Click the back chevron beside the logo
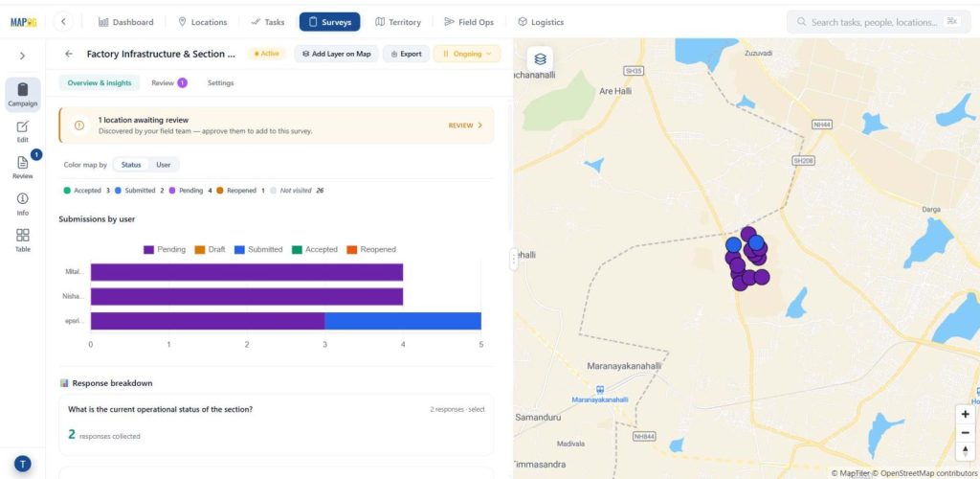Viewport: 980px width, 479px height. click(x=63, y=22)
